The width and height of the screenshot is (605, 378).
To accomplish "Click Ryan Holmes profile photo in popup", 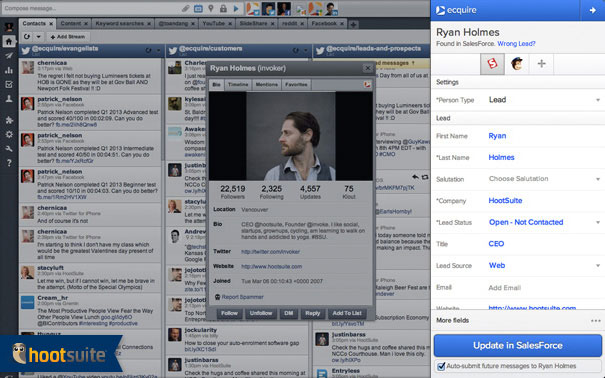I will tap(291, 136).
